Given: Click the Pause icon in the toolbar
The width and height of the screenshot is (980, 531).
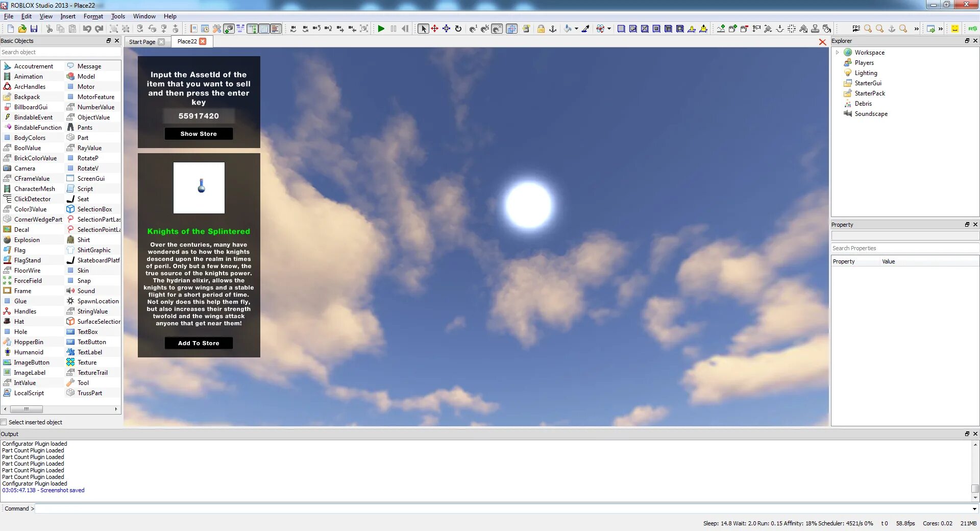Looking at the screenshot, I should coord(393,29).
